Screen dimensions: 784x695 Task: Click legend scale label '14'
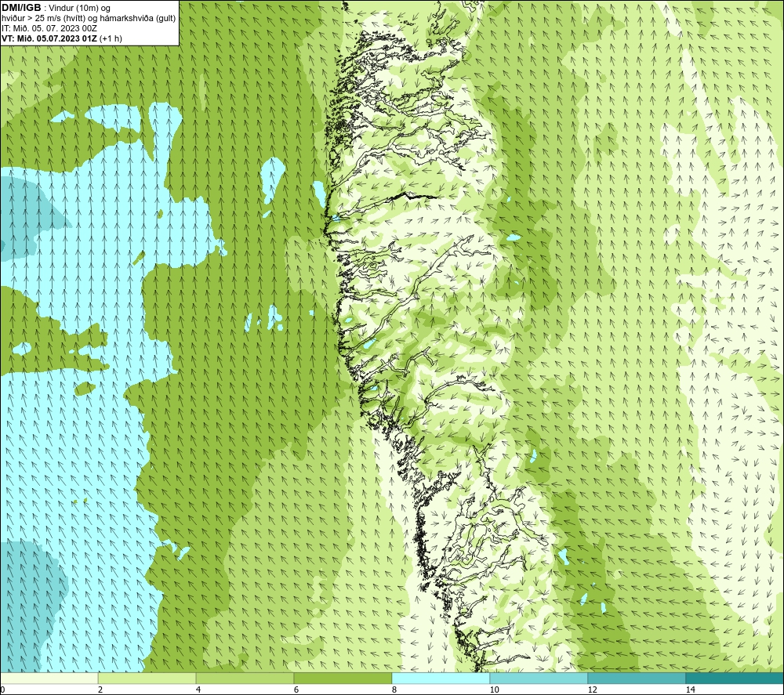690,690
